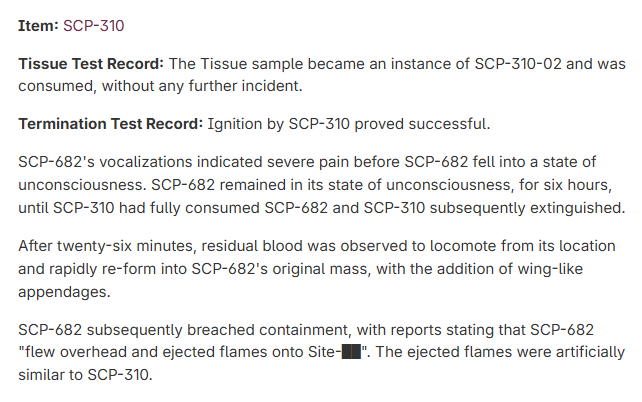This screenshot has width=642, height=402.
Task: Click the phrase "subsequently extinguished."
Action: [528, 208]
